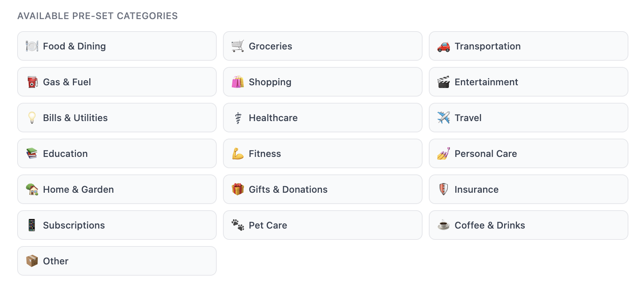
Task: Click the lightbulb icon for Bills & Utilities
Action: [32, 118]
